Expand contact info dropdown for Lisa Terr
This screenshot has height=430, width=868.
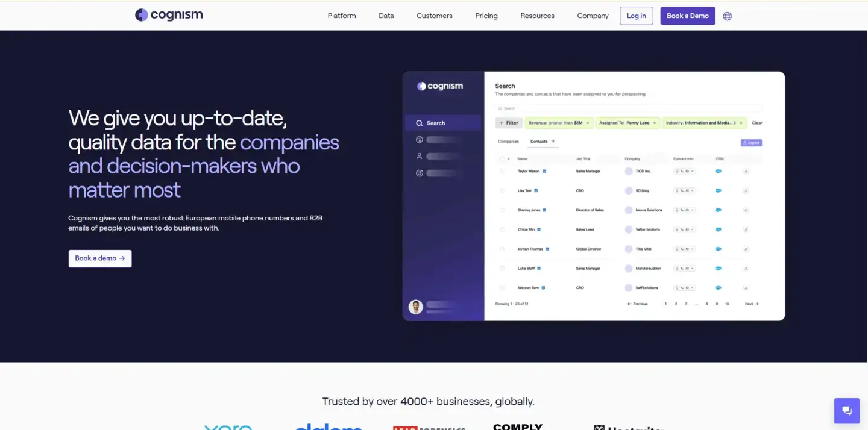point(693,190)
